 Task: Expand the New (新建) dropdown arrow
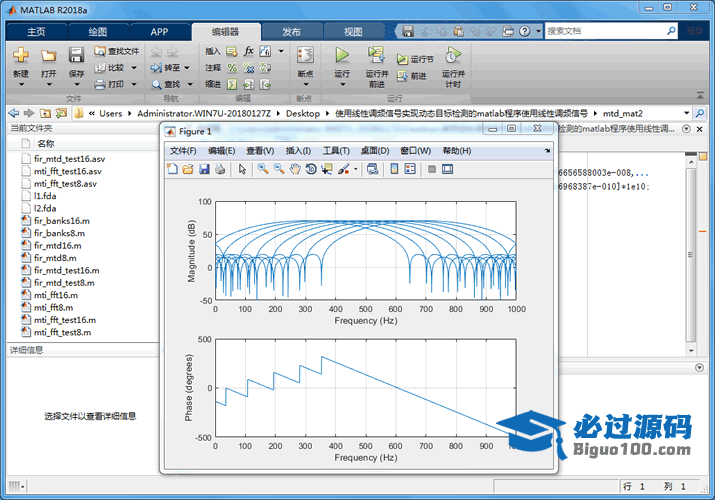(x=21, y=84)
